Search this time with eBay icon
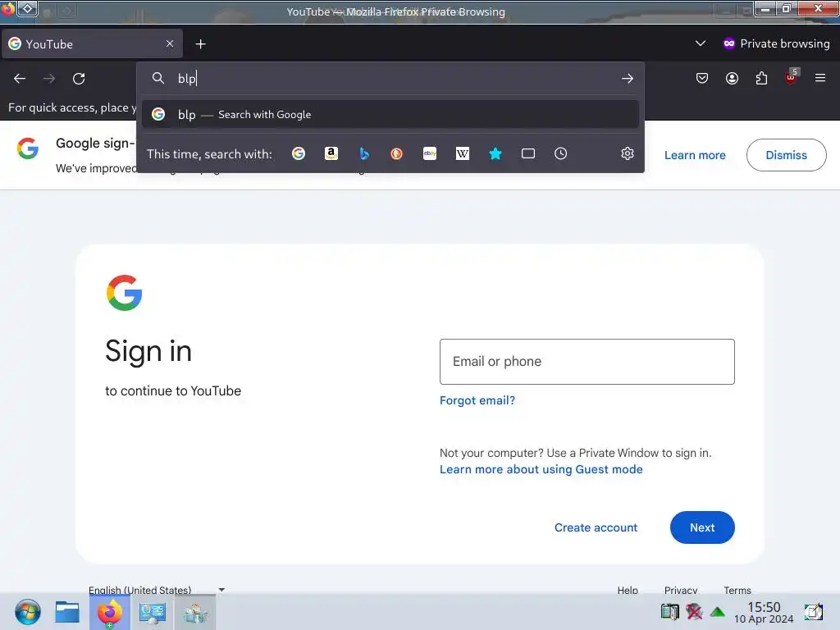 (430, 153)
